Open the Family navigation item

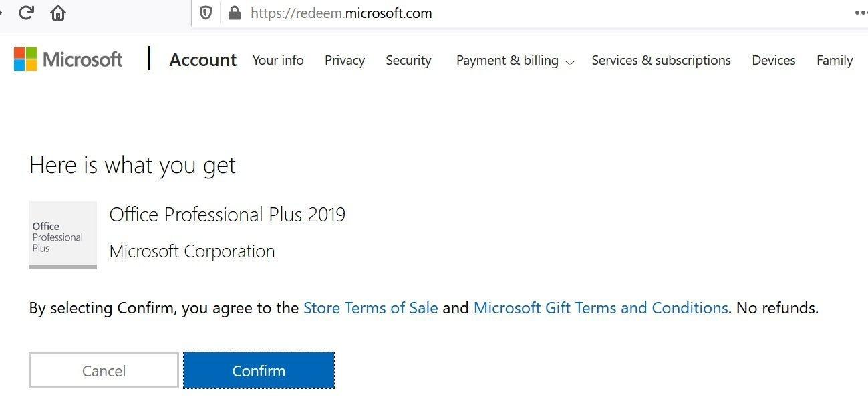coord(835,60)
